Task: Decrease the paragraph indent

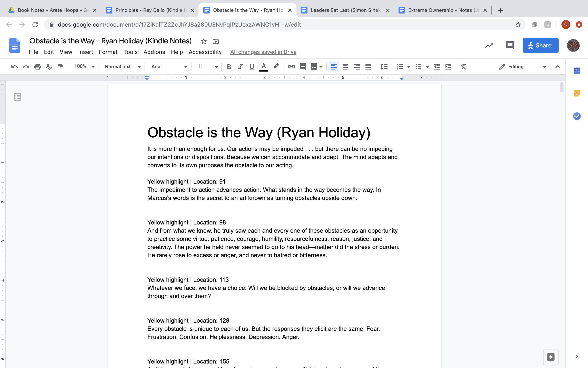Action: point(437,67)
